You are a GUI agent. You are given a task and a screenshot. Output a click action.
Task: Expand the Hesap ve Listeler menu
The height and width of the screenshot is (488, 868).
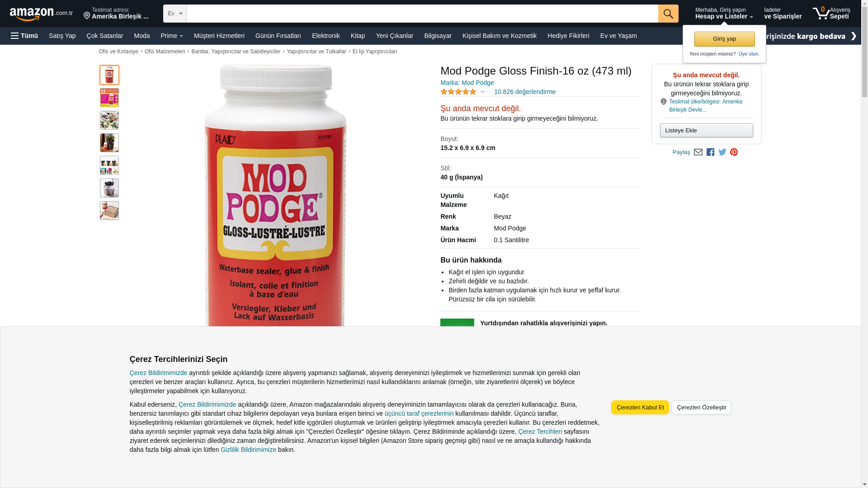point(724,14)
